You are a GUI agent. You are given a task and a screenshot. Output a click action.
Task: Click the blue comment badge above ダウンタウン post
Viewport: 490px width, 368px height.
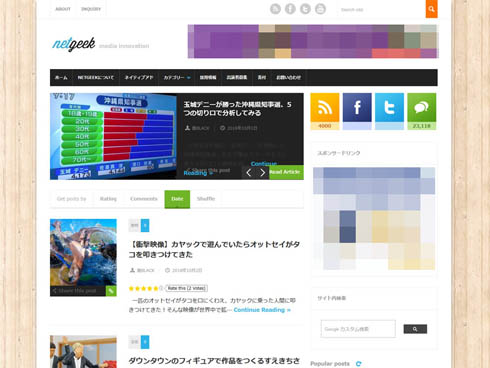tap(145, 342)
